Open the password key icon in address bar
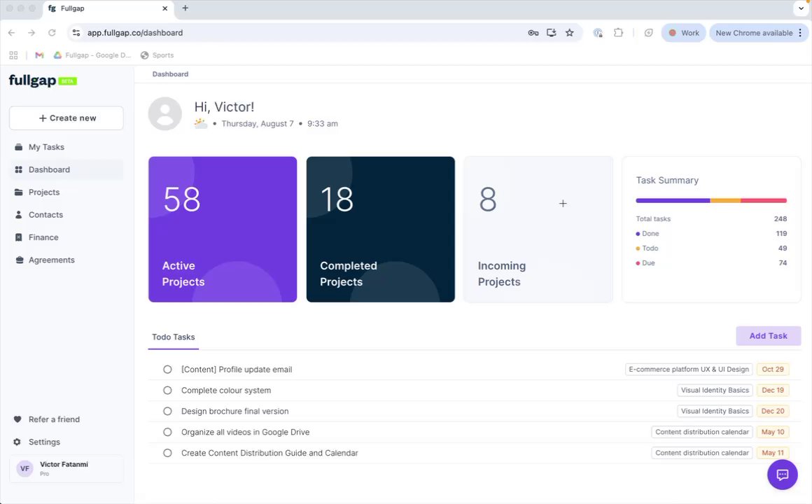Image resolution: width=812 pixels, height=504 pixels. pos(533,33)
